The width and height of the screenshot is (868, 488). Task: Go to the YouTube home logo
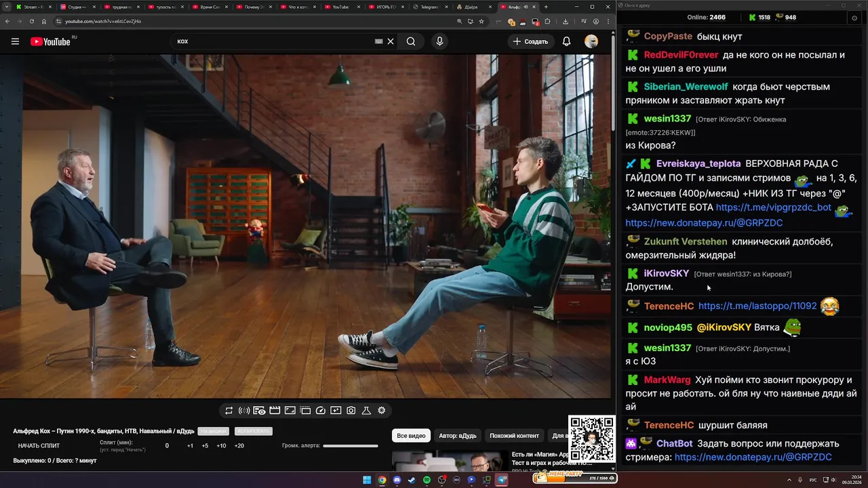50,41
